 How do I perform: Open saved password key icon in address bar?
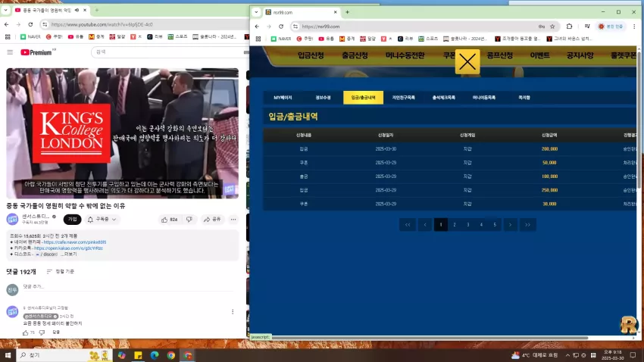click(542, 27)
